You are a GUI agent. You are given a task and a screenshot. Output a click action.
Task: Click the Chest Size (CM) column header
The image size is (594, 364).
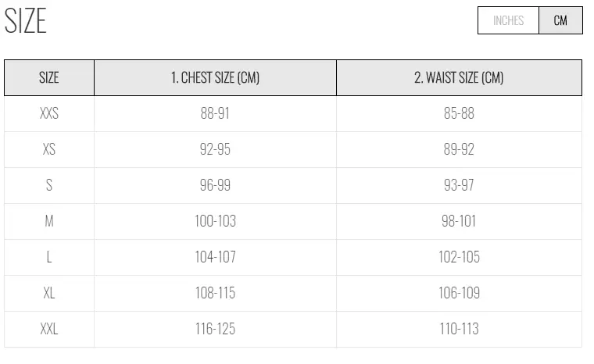215,78
